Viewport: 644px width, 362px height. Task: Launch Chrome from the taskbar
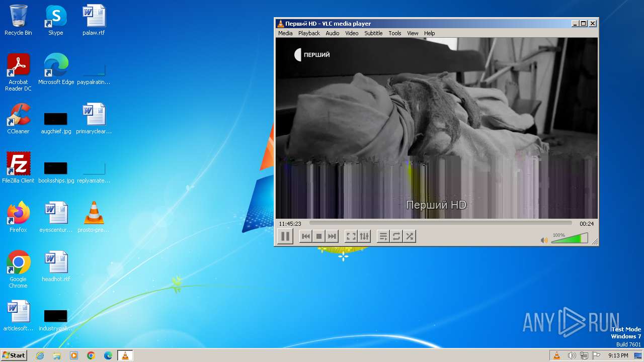tap(91, 355)
